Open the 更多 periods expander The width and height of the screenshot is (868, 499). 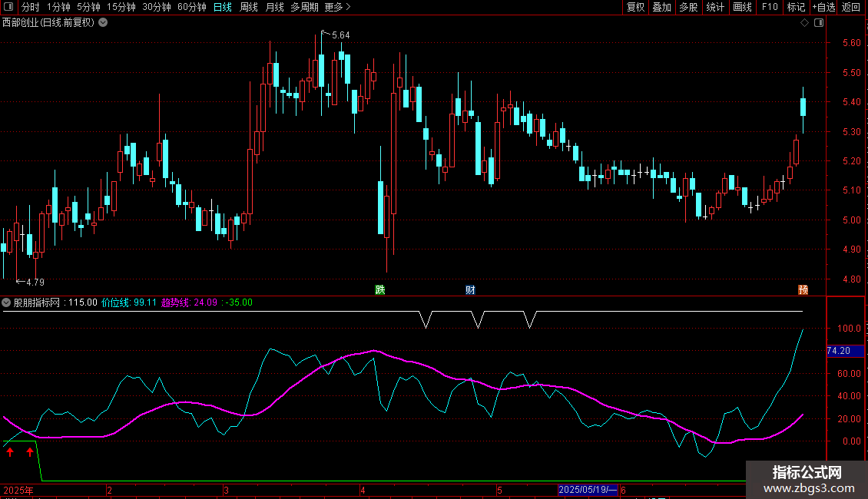click(338, 7)
